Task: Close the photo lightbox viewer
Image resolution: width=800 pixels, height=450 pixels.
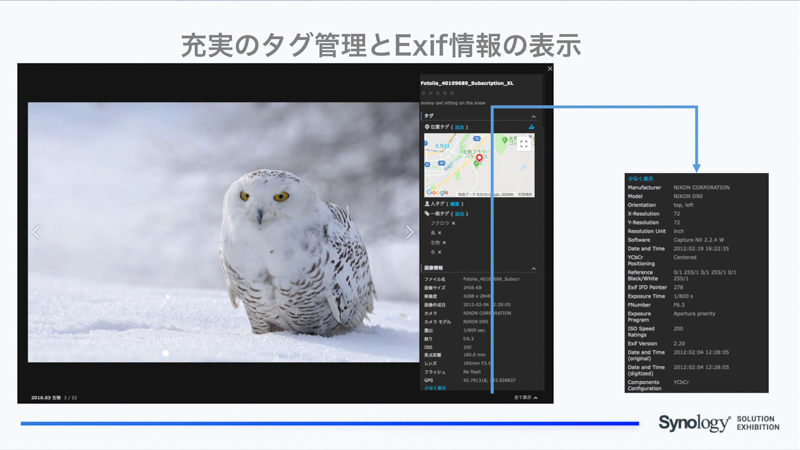Action: coord(549,68)
